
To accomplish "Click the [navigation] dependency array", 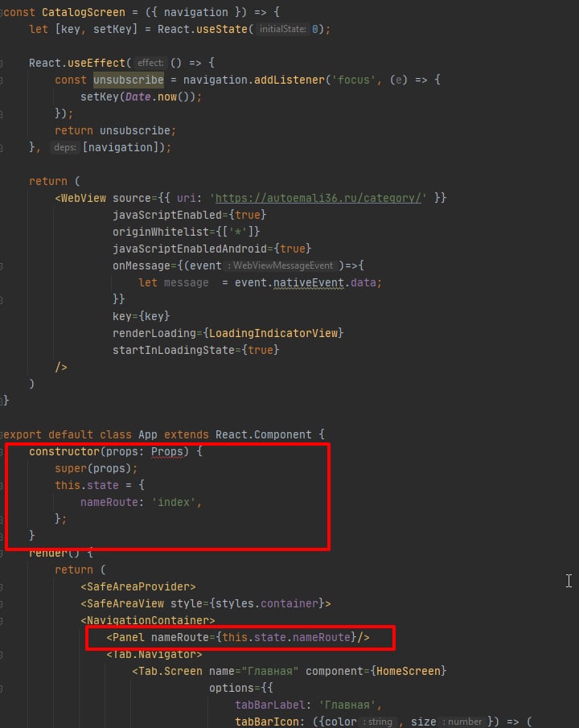I will pyautogui.click(x=122, y=148).
